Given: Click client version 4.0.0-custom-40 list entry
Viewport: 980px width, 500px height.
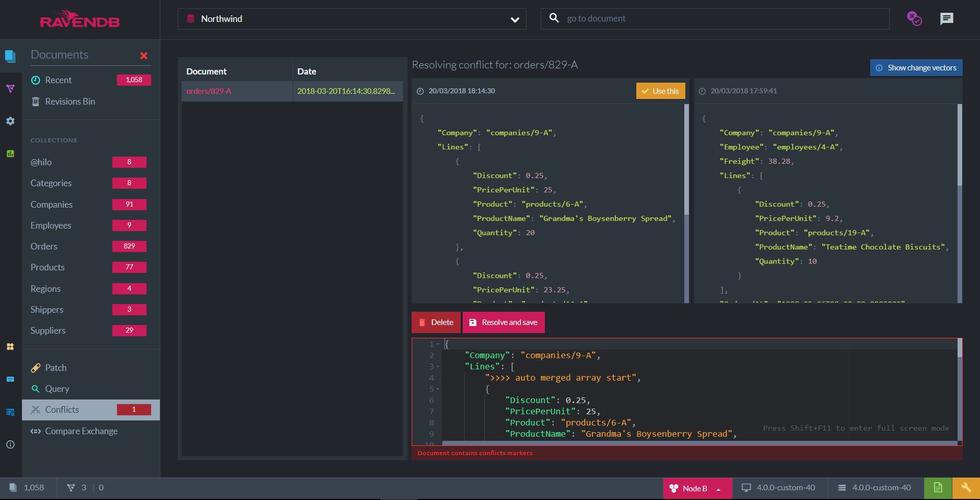Looking at the screenshot, I should pyautogui.click(x=874, y=488).
